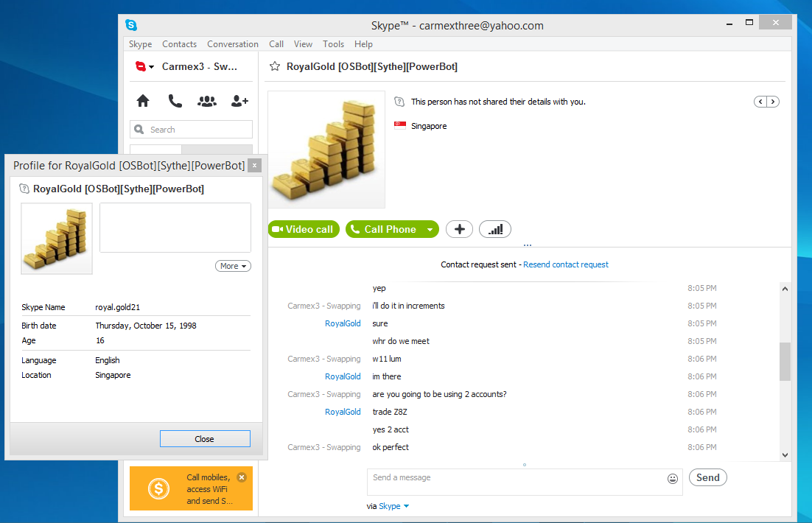812x523 pixels.
Task: Click the chat scrollbar thumb
Action: point(785,362)
